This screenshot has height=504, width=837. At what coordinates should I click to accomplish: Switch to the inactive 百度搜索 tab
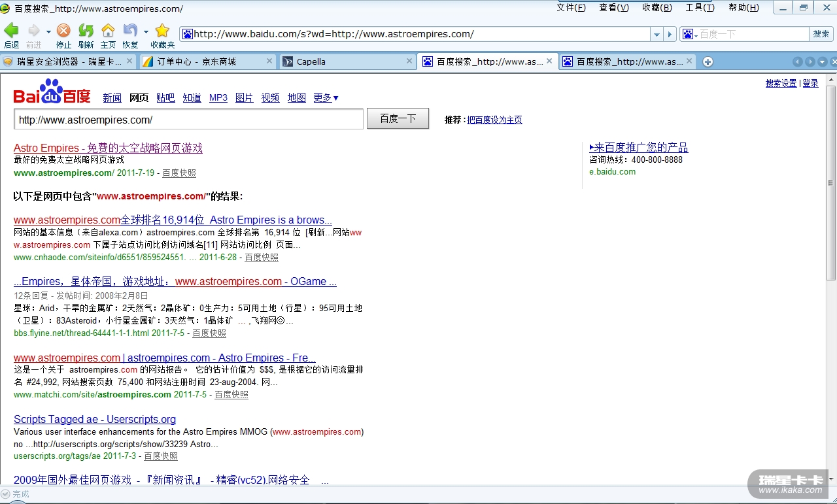(x=628, y=61)
